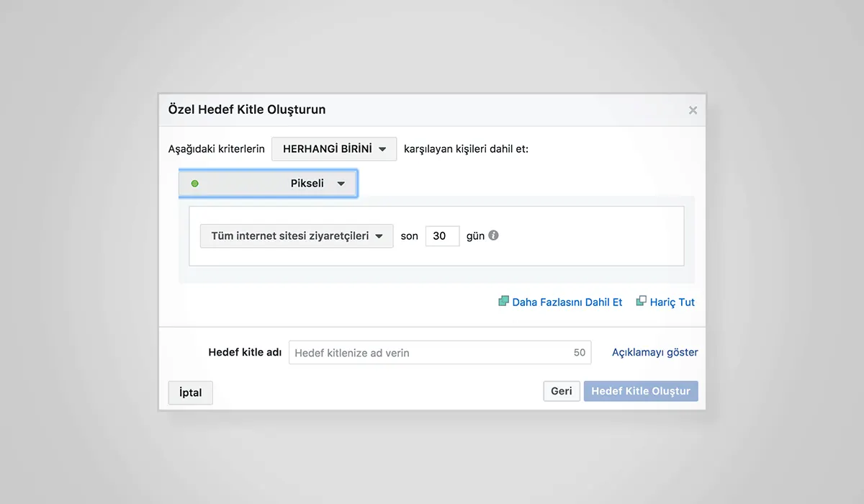Click the word gün after the days field
864x504 pixels.
click(475, 236)
